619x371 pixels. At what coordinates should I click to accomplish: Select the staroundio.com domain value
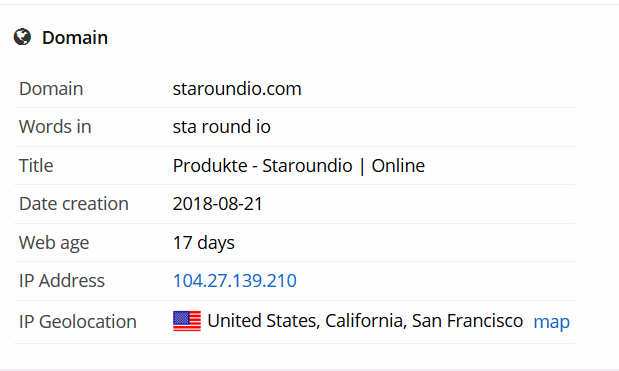(x=237, y=88)
